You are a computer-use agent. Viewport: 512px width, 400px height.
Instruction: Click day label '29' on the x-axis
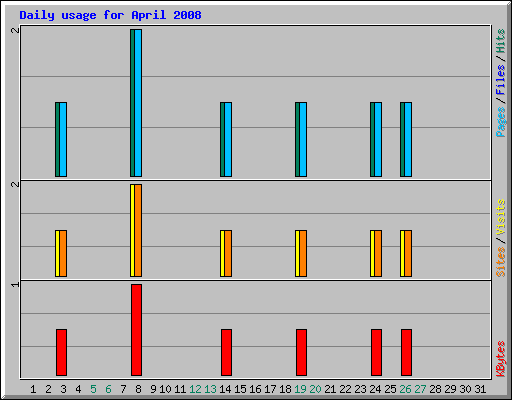450,389
